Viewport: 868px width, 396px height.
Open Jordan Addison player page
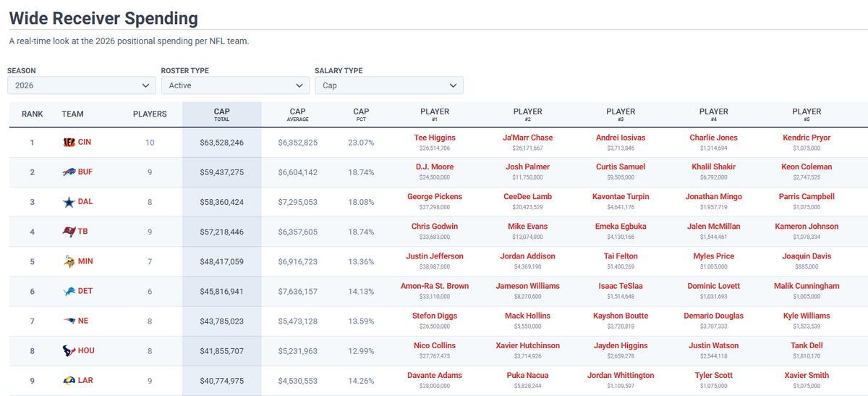(x=528, y=256)
